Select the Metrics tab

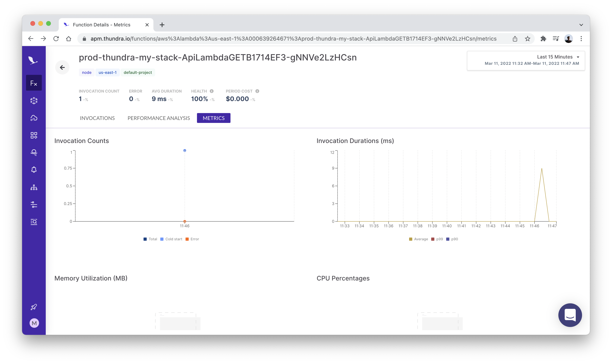(213, 118)
